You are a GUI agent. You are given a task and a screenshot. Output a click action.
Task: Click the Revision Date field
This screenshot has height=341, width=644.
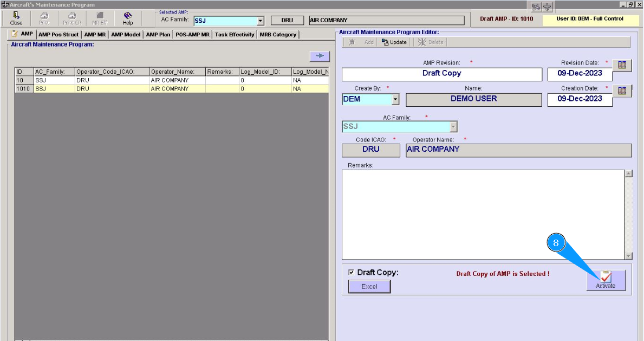pyautogui.click(x=580, y=74)
